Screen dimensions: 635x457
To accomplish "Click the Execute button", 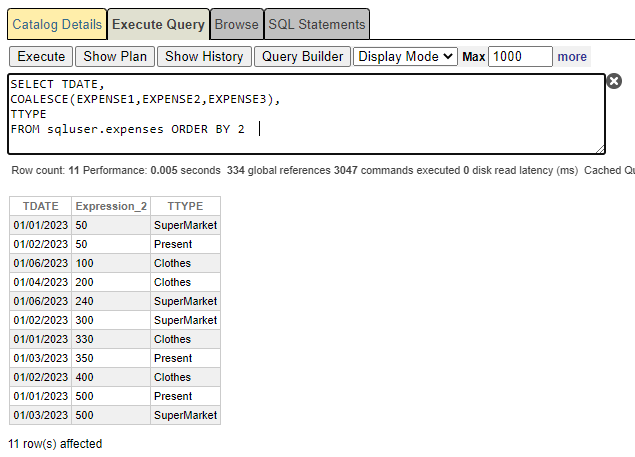I will [41, 57].
